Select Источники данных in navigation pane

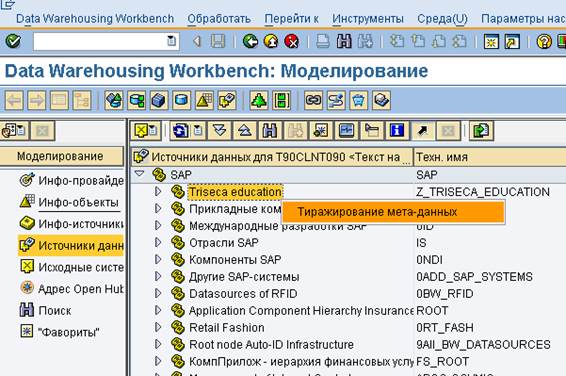click(x=71, y=245)
